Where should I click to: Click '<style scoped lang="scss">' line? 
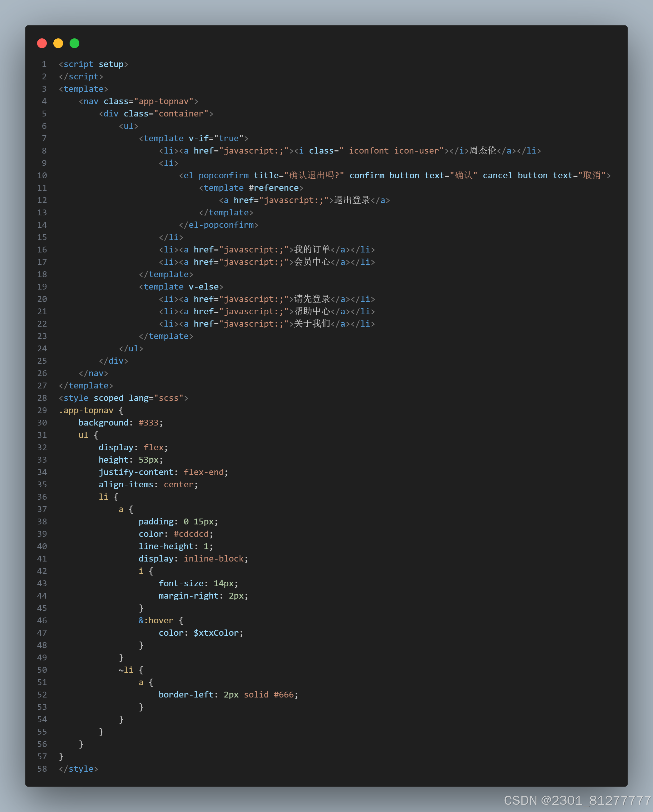click(124, 398)
